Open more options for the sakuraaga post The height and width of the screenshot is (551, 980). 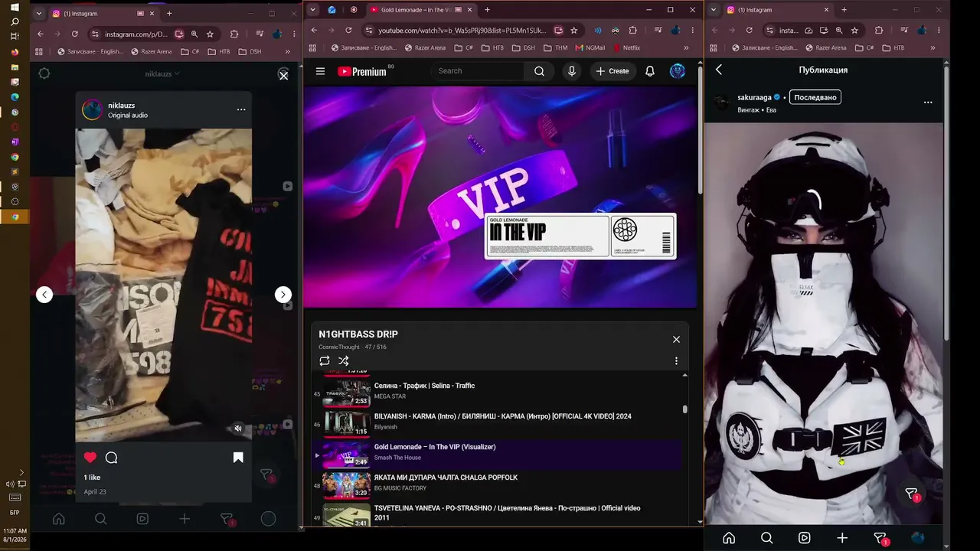tap(928, 102)
